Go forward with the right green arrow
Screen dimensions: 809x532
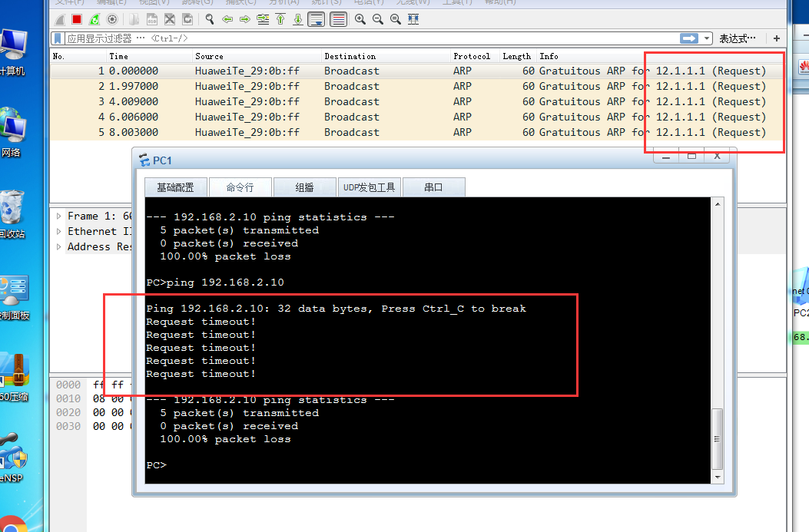[244, 20]
